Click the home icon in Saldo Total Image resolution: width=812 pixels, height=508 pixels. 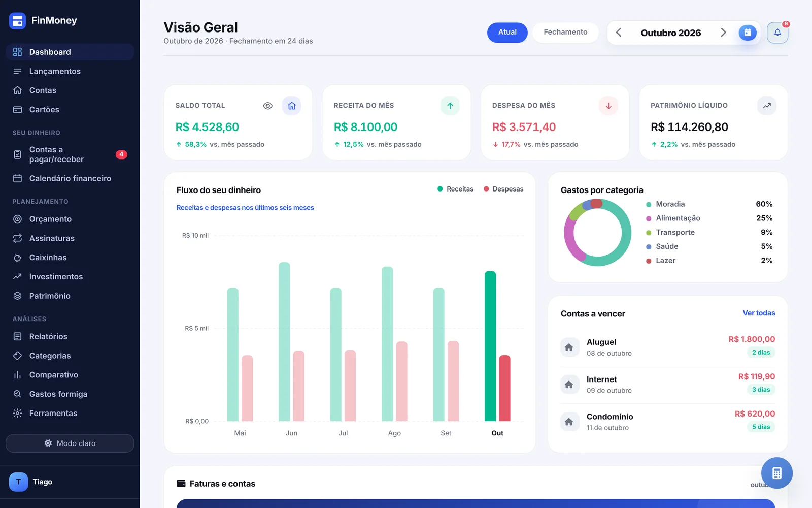(292, 106)
